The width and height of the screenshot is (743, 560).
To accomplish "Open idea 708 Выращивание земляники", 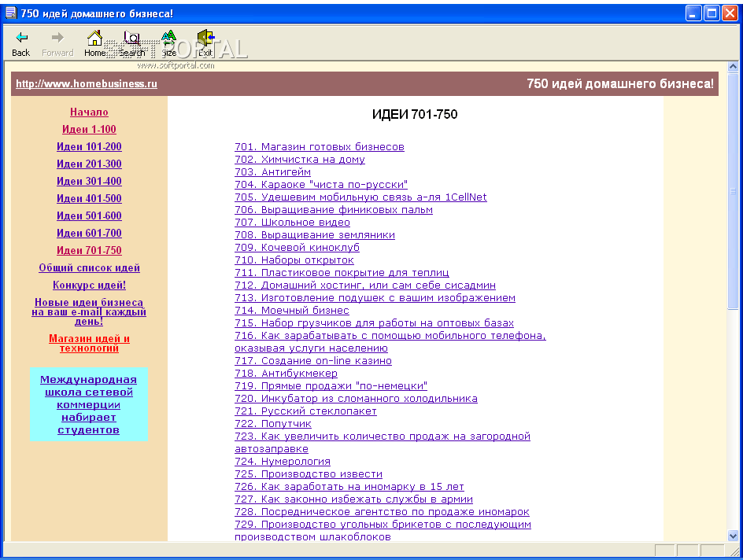I will click(315, 235).
